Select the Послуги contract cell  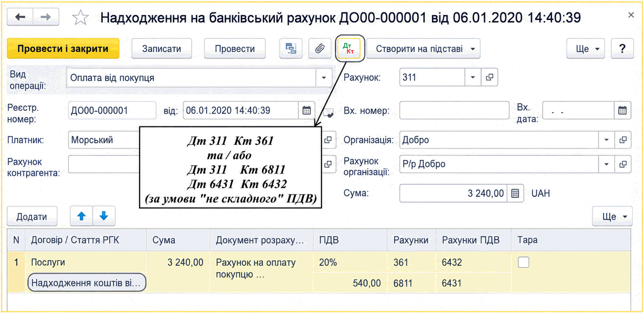(x=86, y=263)
